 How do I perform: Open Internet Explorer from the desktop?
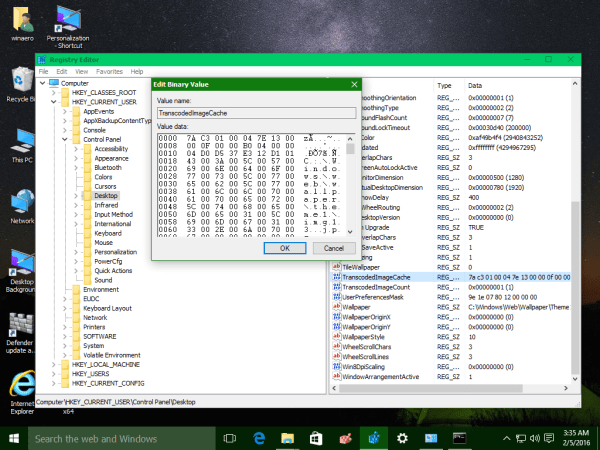coord(20,385)
